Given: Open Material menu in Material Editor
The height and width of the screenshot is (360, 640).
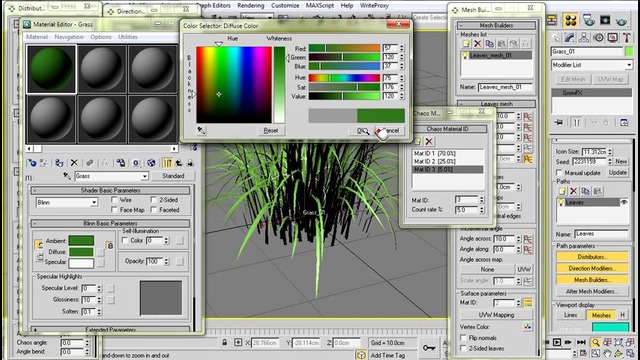Looking at the screenshot, I should 37,37.
